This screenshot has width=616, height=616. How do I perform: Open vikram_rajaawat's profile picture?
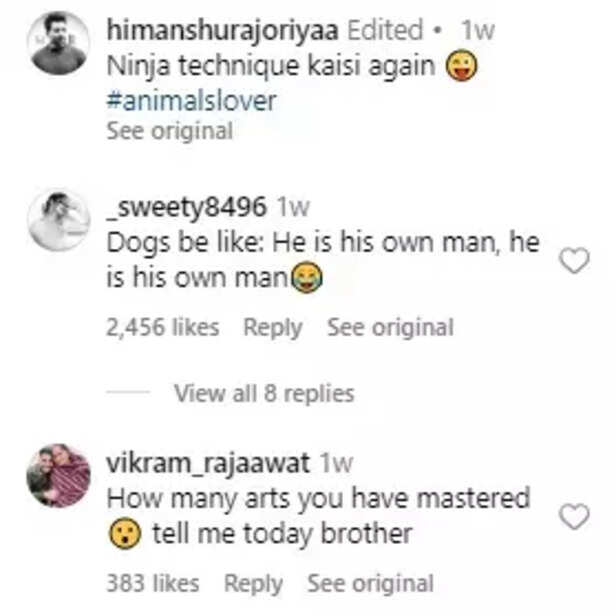tap(59, 475)
